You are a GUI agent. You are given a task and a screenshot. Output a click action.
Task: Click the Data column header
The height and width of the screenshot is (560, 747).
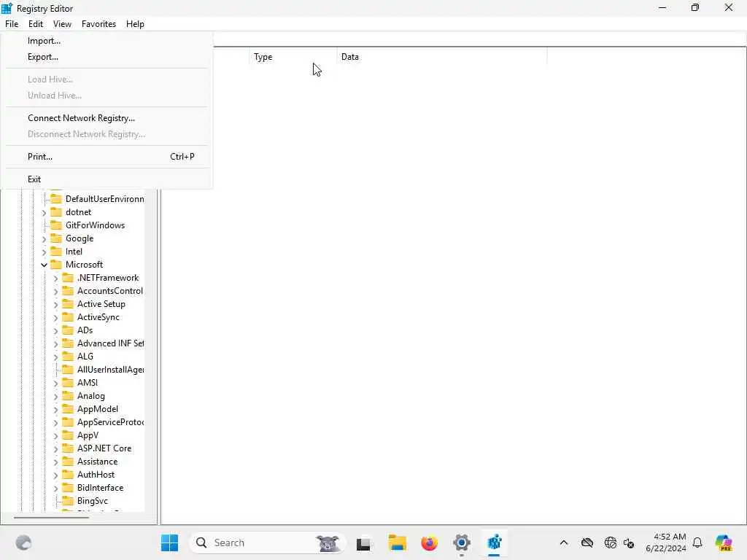[441, 57]
